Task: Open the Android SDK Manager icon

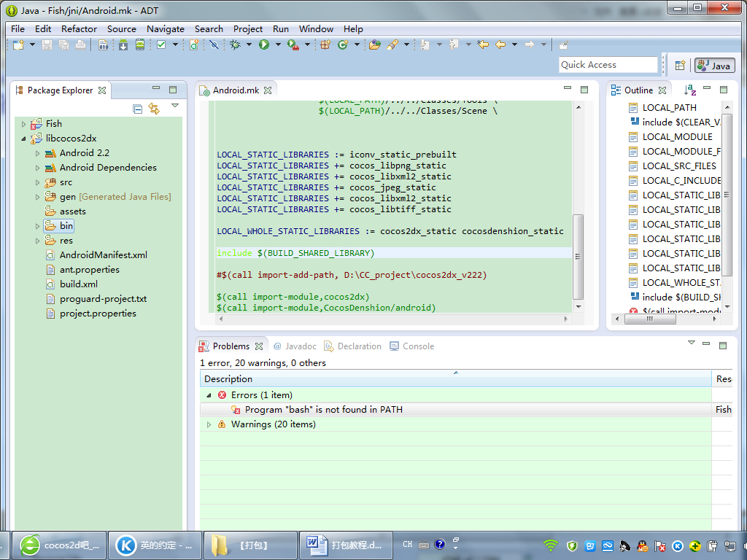Action: tap(123, 45)
